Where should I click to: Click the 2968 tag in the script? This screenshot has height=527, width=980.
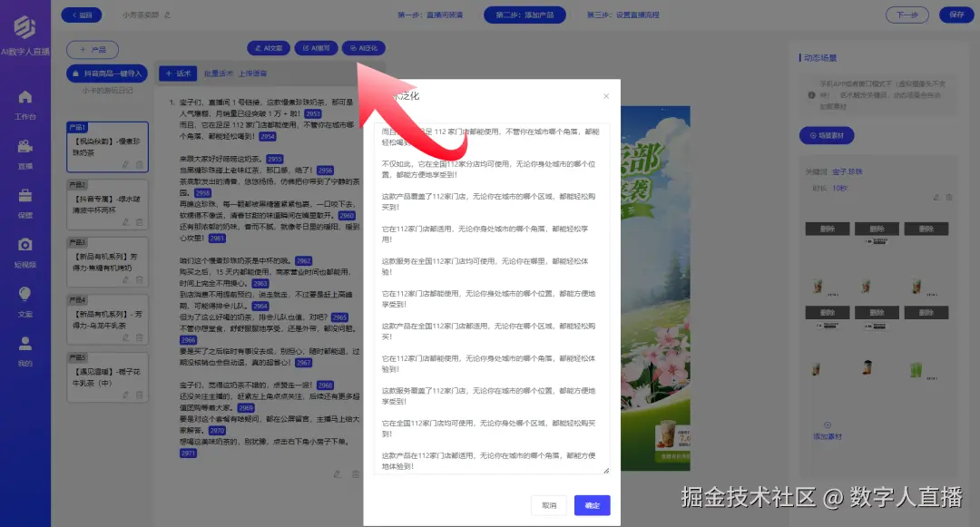click(x=325, y=385)
